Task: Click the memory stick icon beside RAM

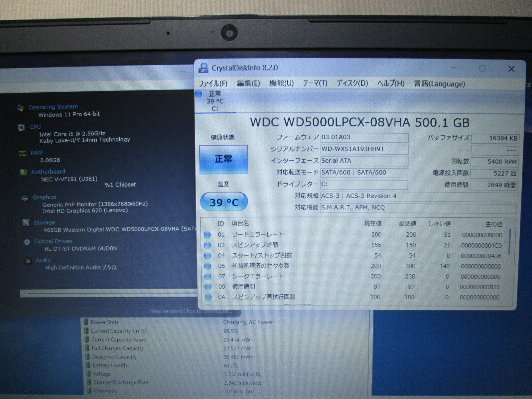Action: pos(22,153)
